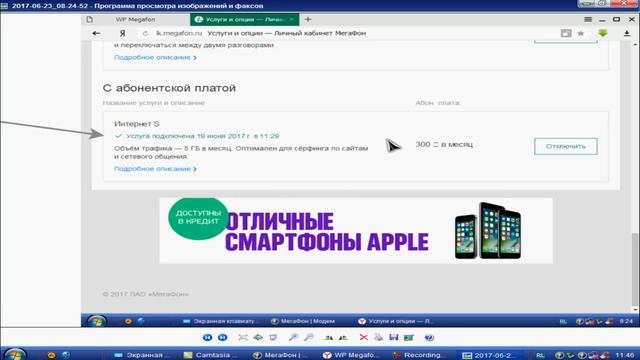Click the Yandex 'Я' home button
Screen dimensions: 640x360
pyautogui.click(x=122, y=33)
